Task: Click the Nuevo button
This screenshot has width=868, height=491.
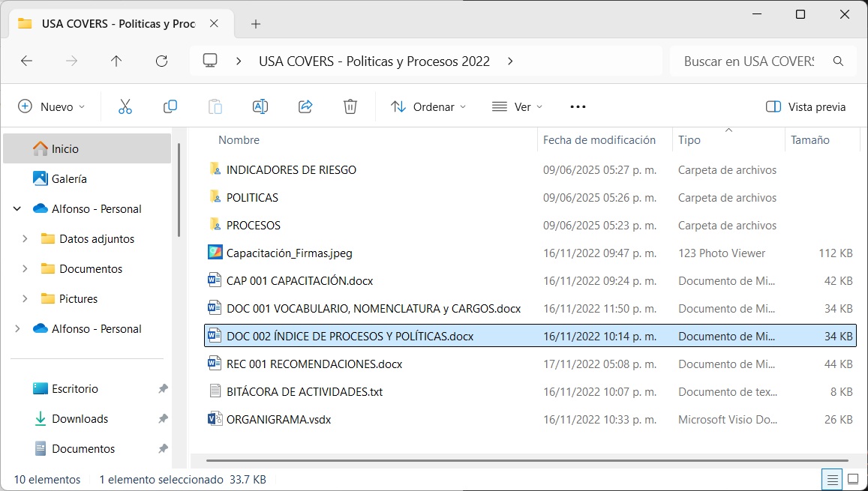Action: [51, 106]
